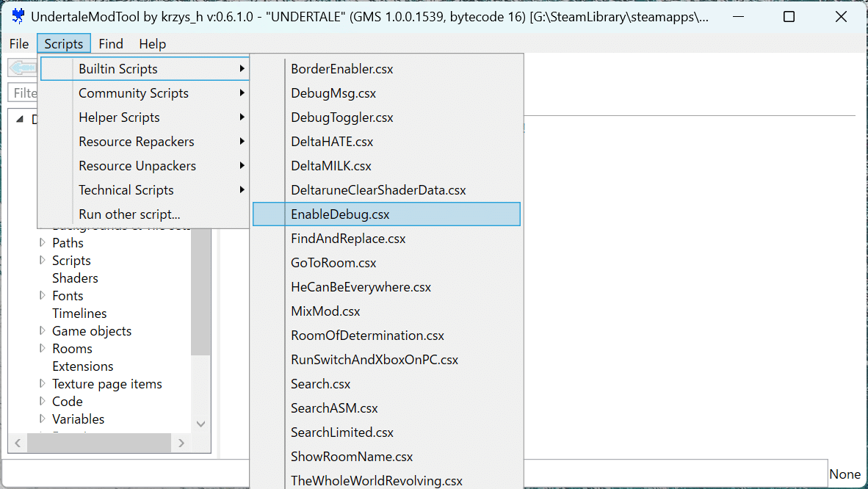The width and height of the screenshot is (868, 489).
Task: Run DebugToggler.csx script
Action: [386, 117]
